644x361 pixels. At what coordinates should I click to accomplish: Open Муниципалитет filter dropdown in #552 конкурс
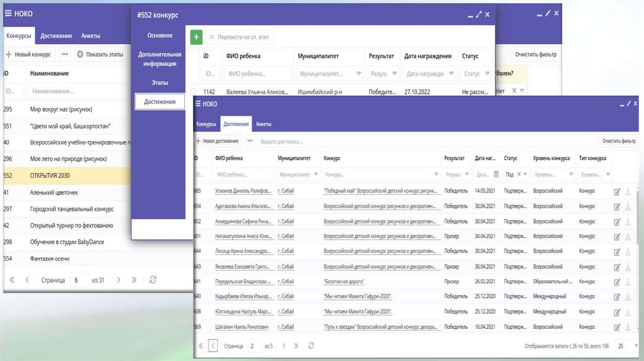(x=358, y=74)
